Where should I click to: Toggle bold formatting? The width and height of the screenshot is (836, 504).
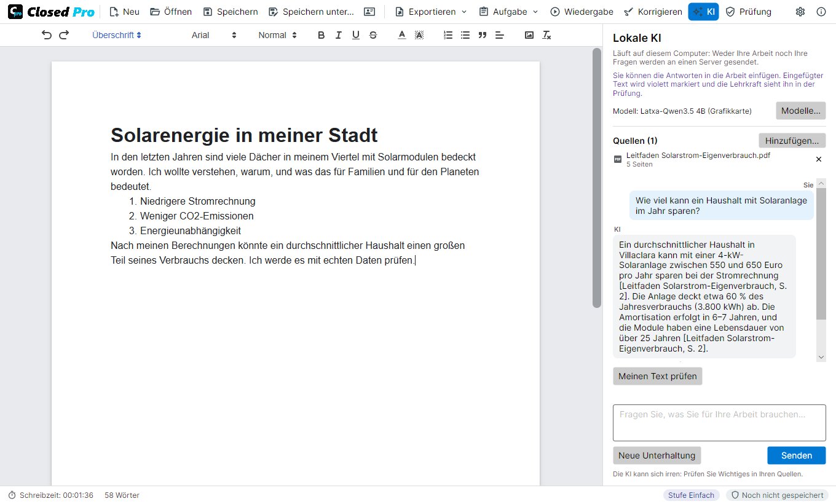tap(321, 35)
